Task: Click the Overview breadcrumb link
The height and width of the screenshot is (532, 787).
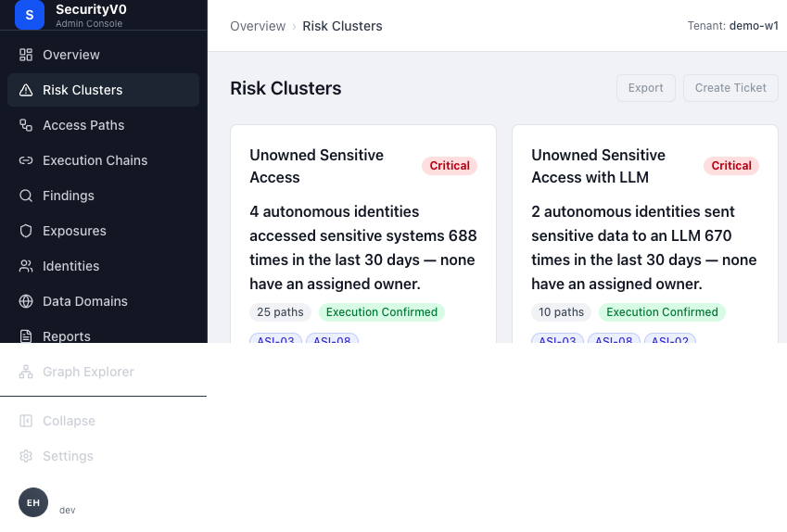Action: [x=258, y=26]
